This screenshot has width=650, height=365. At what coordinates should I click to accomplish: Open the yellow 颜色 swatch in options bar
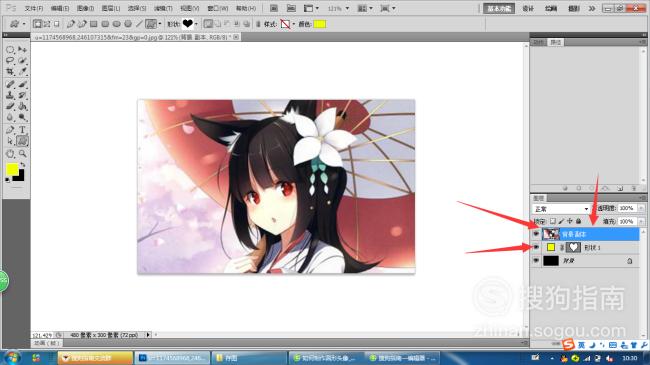[320, 24]
